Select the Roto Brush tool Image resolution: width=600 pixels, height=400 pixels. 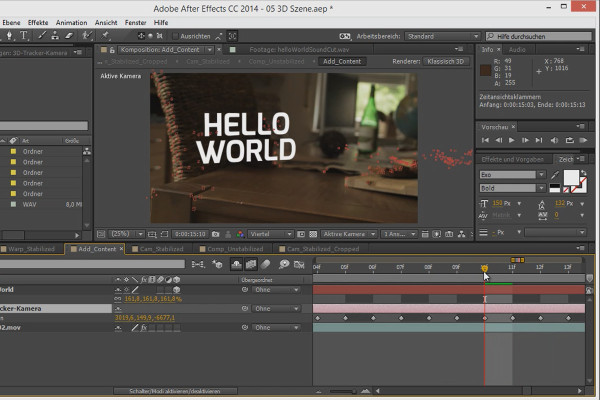(x=87, y=36)
